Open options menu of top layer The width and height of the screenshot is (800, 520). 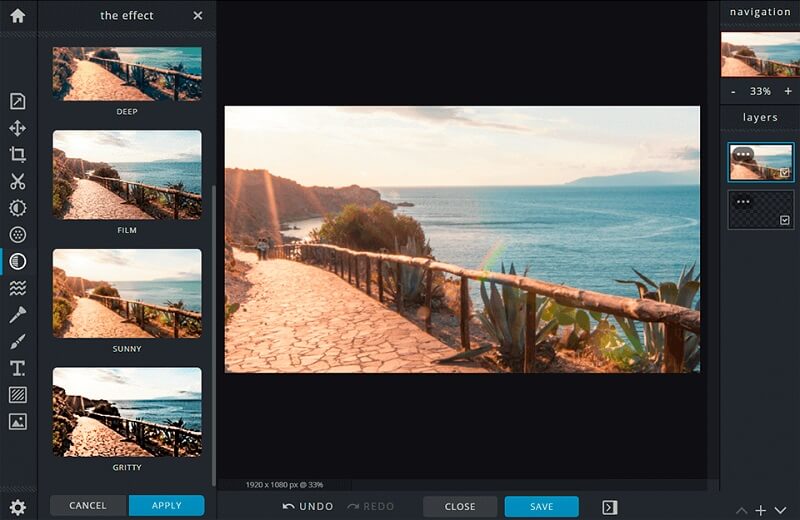[x=743, y=154]
